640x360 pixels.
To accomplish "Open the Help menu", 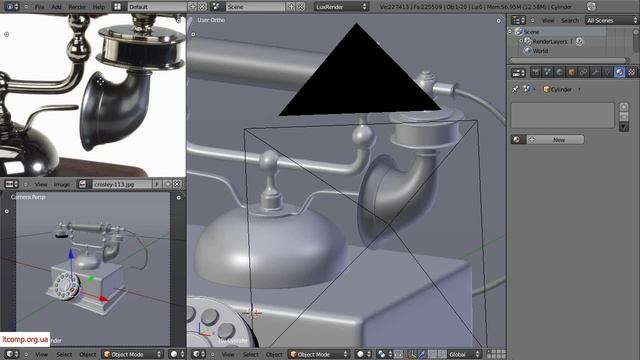I will (98, 7).
